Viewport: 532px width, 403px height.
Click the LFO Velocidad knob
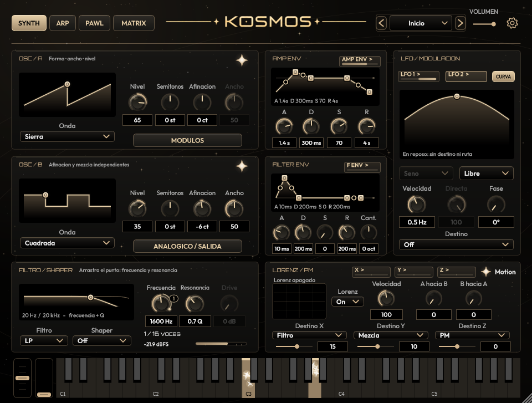[417, 204]
